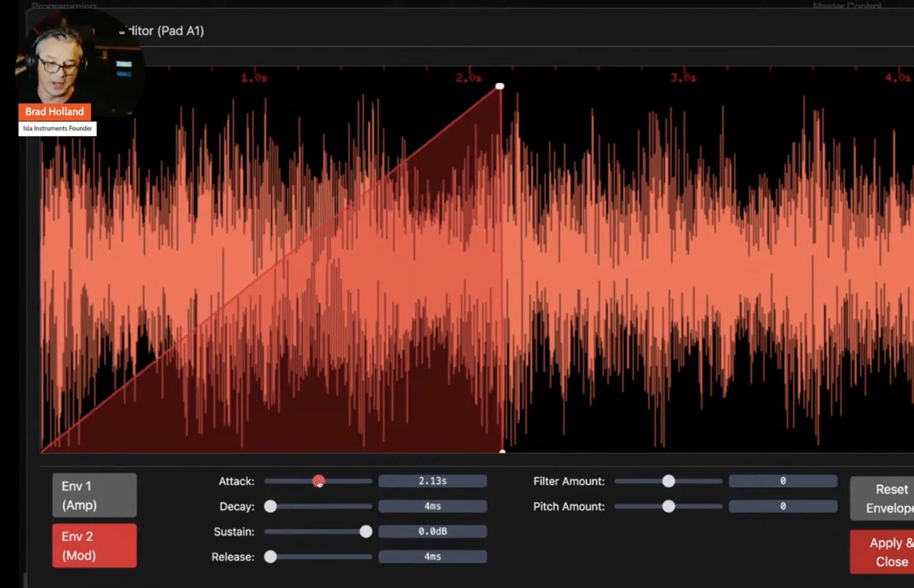Click the 2.0s ruler marker
The height and width of the screenshot is (588, 914).
[x=469, y=78]
